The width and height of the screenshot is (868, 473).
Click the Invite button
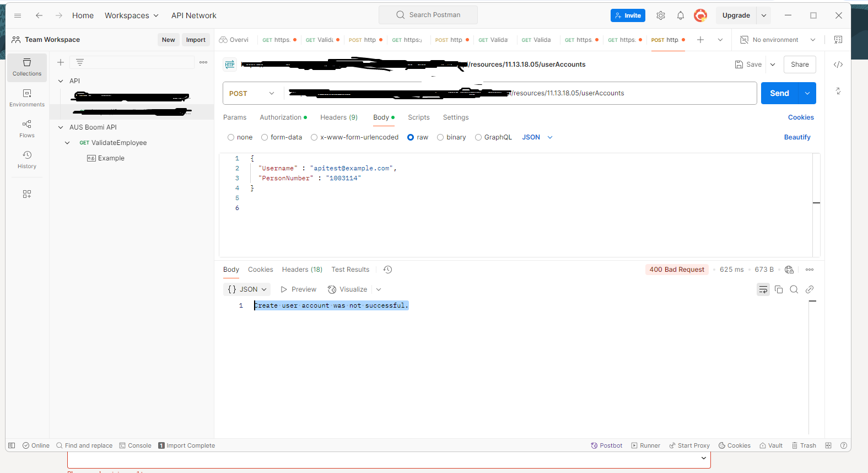[x=628, y=15]
